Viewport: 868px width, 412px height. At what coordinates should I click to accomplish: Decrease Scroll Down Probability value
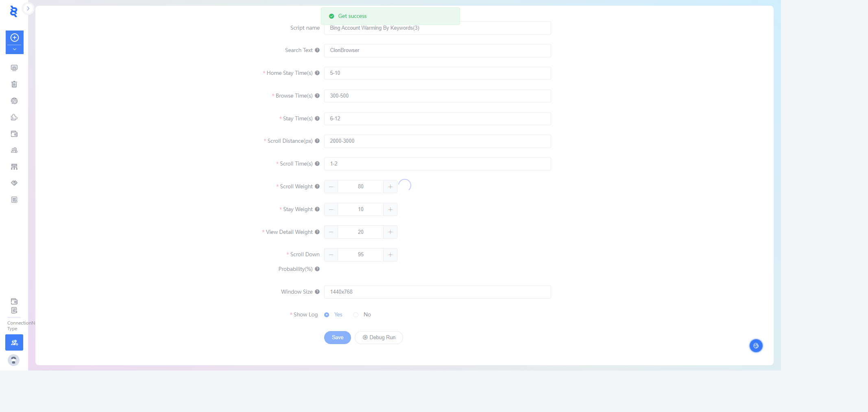[331, 255]
